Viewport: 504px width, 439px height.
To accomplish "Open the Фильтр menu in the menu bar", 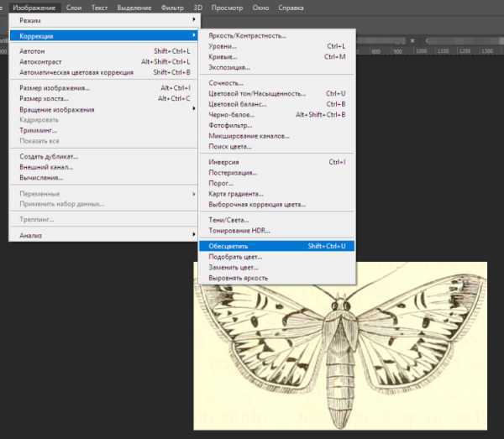I will pyautogui.click(x=172, y=8).
